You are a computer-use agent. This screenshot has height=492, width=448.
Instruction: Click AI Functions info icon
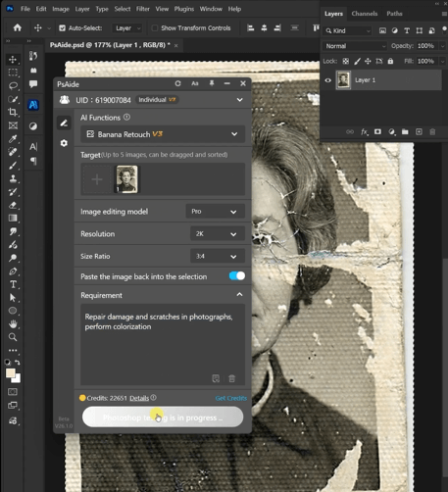click(126, 117)
